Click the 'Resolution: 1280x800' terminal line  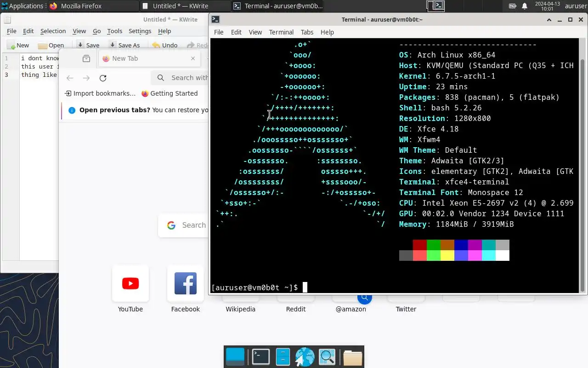click(445, 118)
